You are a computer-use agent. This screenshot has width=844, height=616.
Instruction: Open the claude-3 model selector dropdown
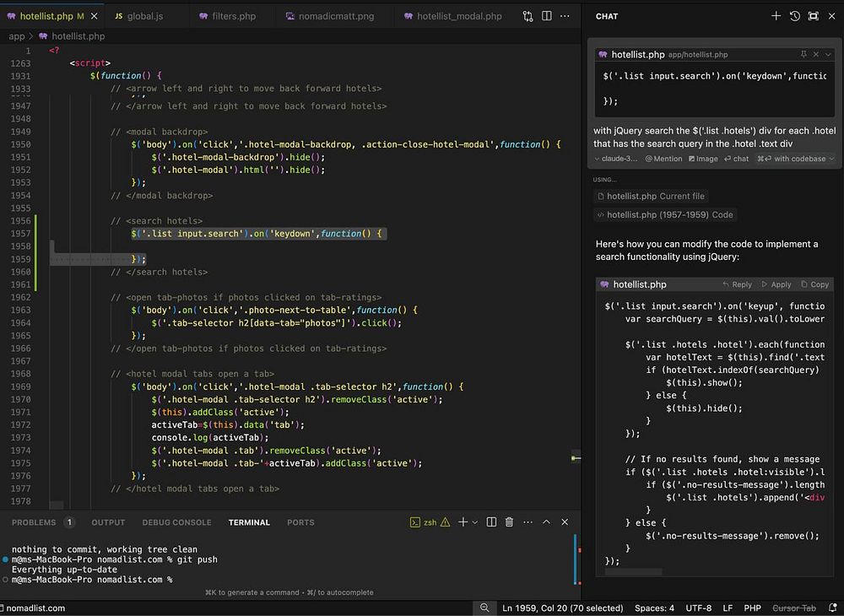click(x=615, y=159)
